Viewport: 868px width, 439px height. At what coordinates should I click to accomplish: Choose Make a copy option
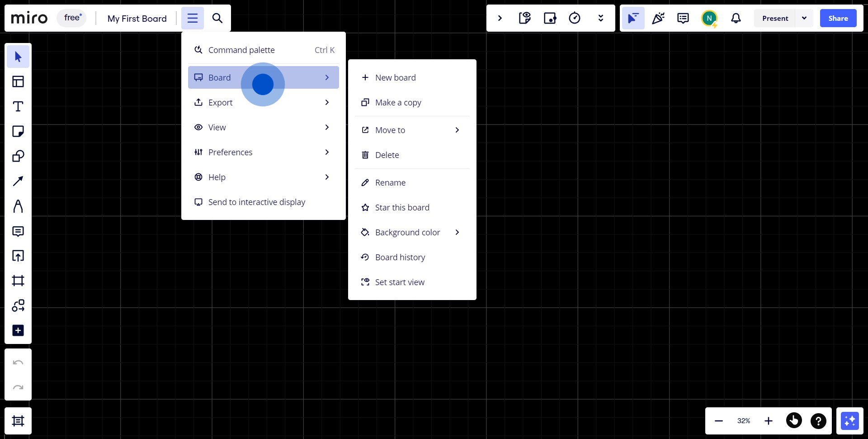[x=398, y=103]
